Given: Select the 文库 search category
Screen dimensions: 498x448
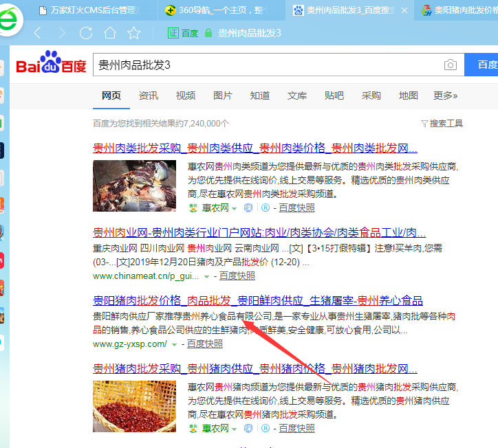Looking at the screenshot, I should [x=297, y=96].
